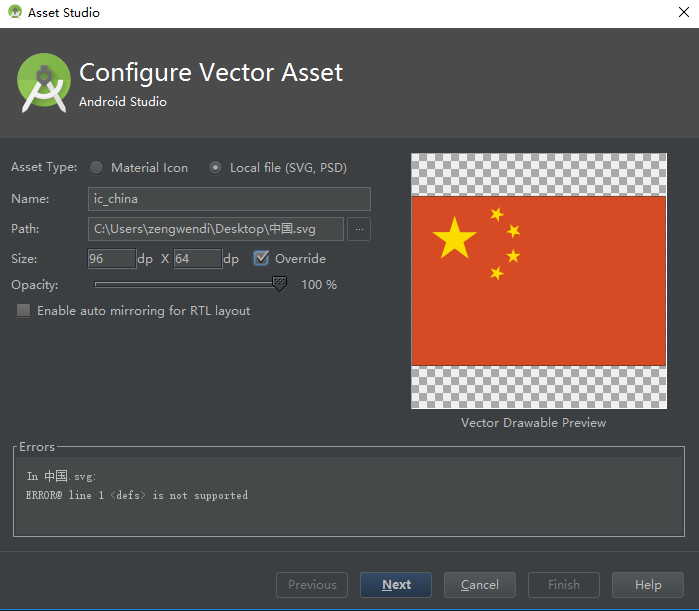Open file browser with the ellipsis button
The image size is (699, 611).
tap(359, 229)
